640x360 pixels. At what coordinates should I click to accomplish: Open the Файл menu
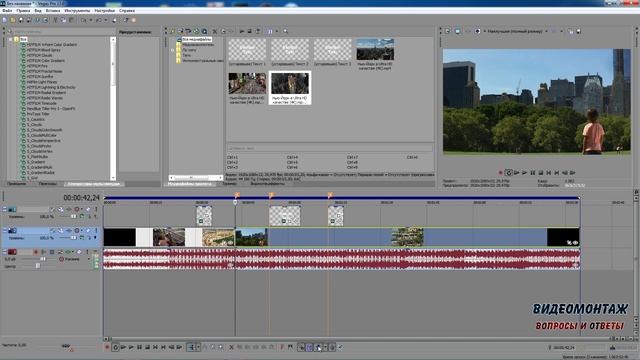[x=7, y=11]
